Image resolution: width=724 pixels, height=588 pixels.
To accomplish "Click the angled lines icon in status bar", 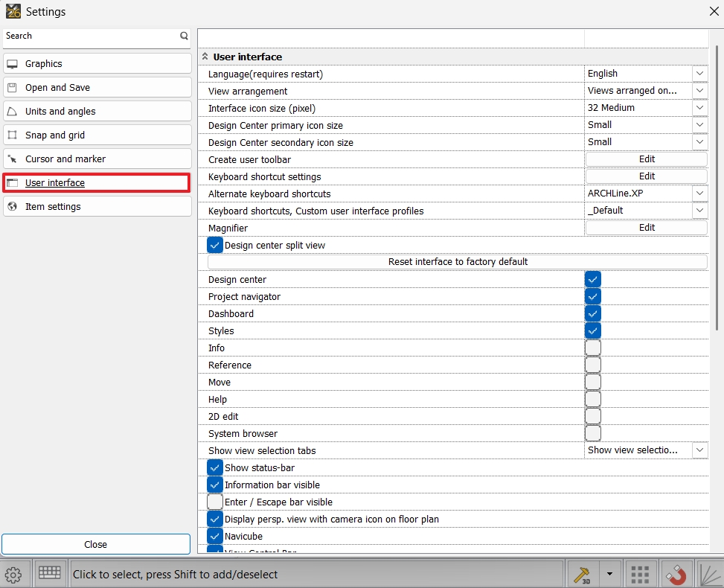I will pos(711,574).
